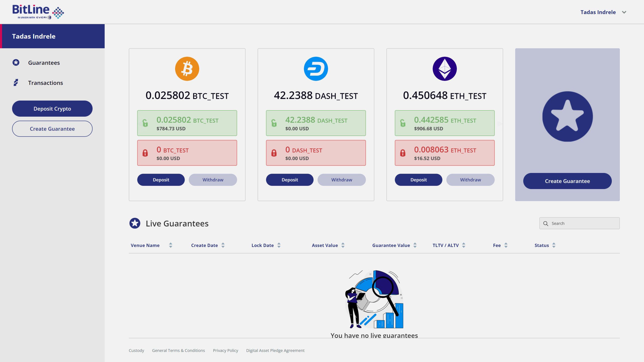644x362 pixels.
Task: Click the Deposit Crypto button
Action: pyautogui.click(x=52, y=109)
